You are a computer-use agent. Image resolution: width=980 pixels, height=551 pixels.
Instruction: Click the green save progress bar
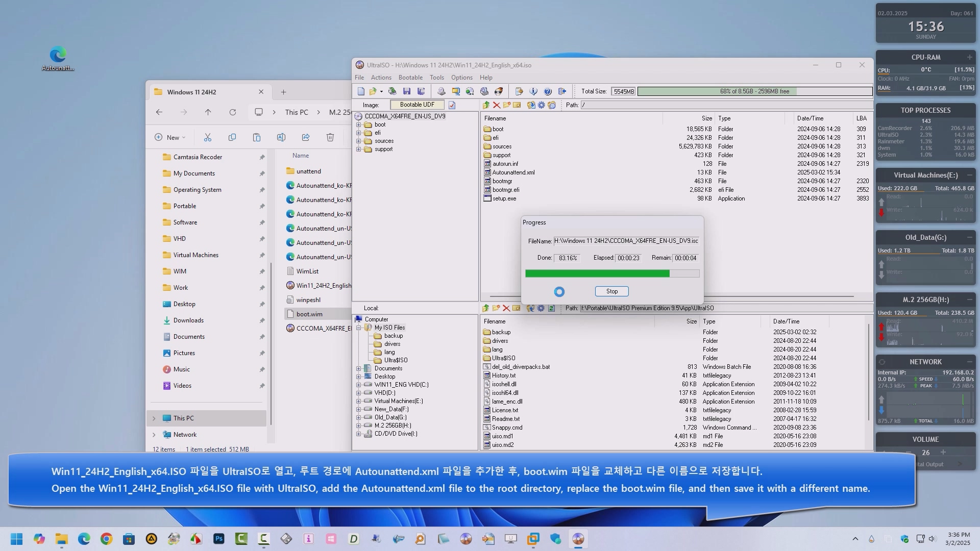tap(597, 273)
